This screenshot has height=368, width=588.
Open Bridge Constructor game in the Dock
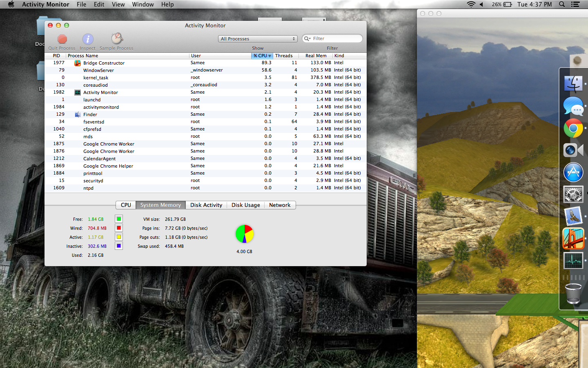[573, 238]
